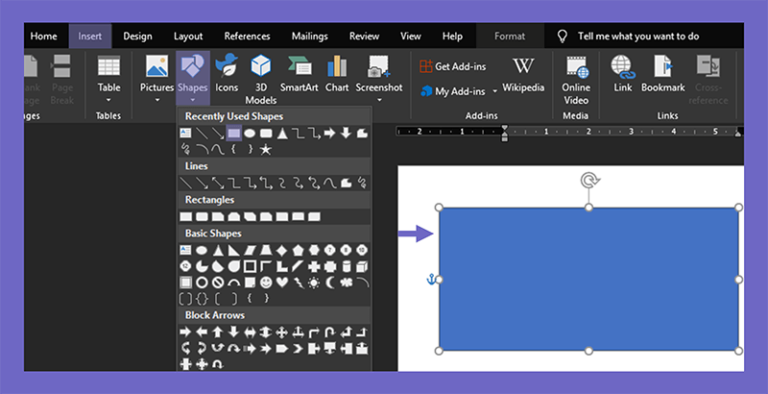Click Get Add-ins button
Image resolution: width=768 pixels, height=394 pixels.
point(453,66)
